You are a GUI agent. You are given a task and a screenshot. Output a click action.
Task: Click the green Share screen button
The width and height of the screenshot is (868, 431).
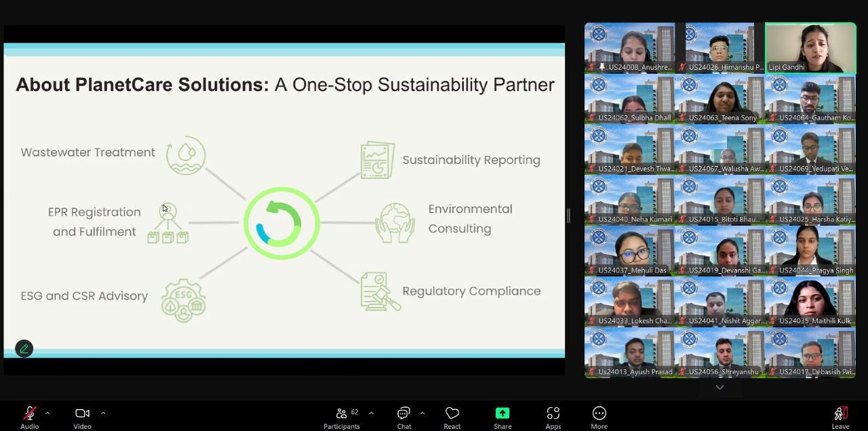pyautogui.click(x=502, y=417)
